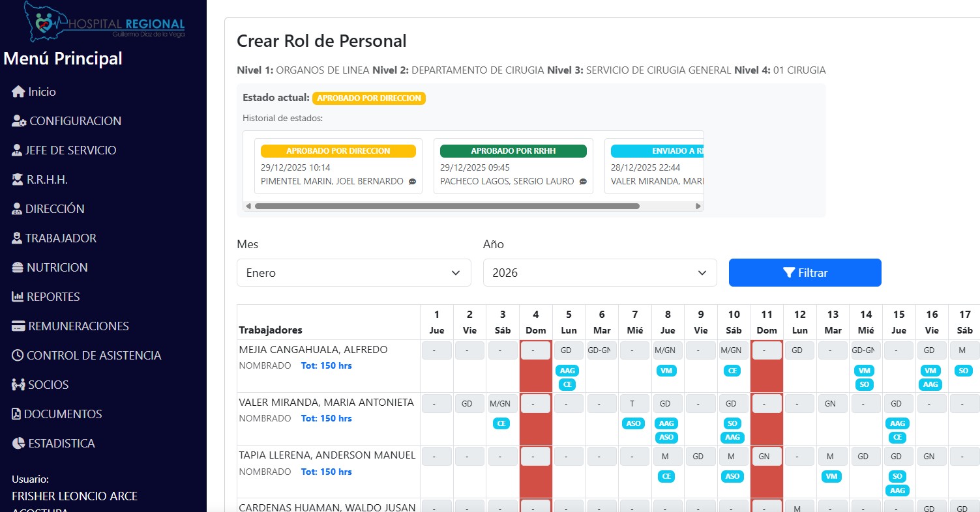Click the NUTRICION burger icon

coord(18,268)
